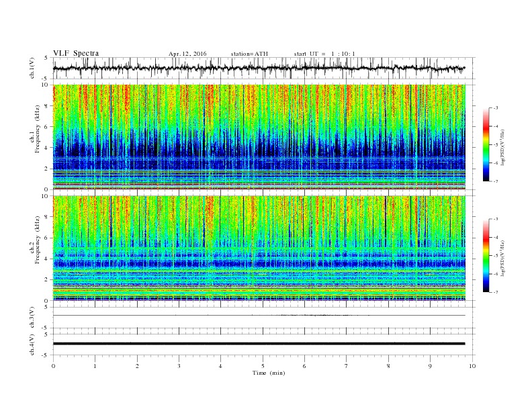
Task: Click time axis tick label "0"
Action: pos(53,366)
